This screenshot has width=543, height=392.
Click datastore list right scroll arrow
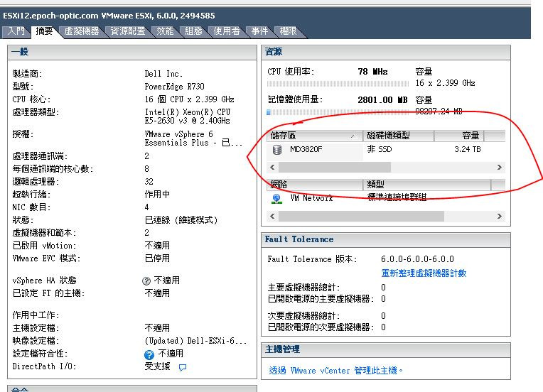[500, 168]
